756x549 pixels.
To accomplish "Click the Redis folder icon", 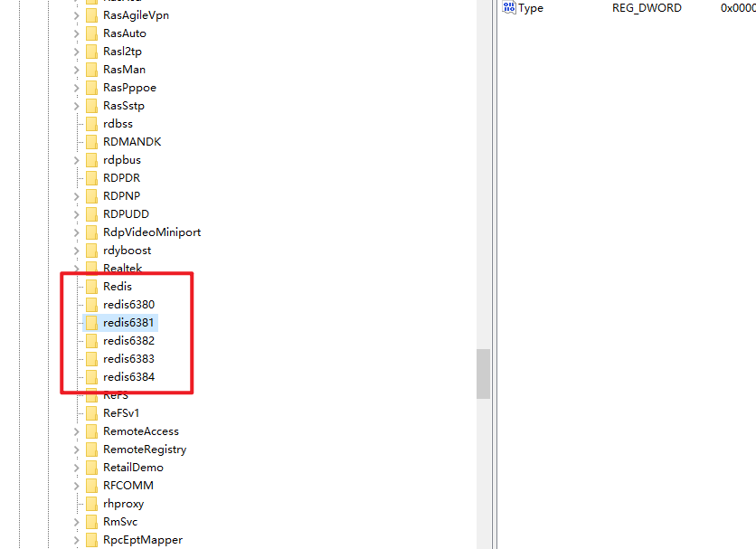I will 91,287.
